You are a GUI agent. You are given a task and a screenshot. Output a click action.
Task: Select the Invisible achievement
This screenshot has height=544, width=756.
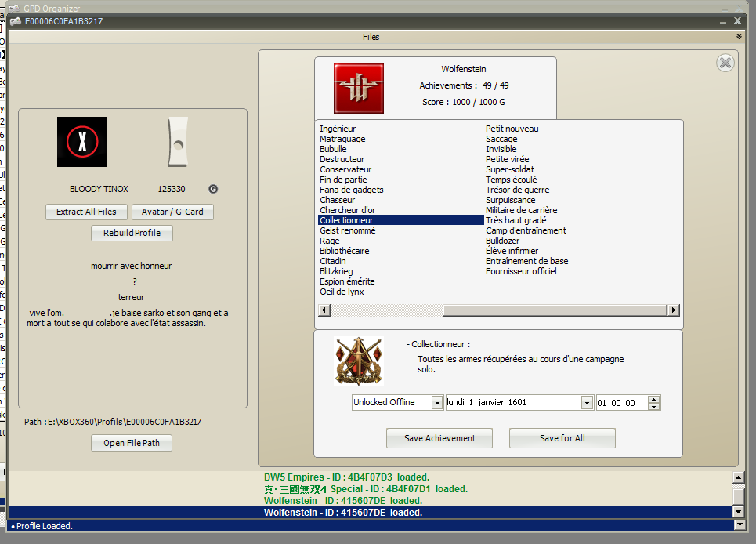pyautogui.click(x=501, y=149)
